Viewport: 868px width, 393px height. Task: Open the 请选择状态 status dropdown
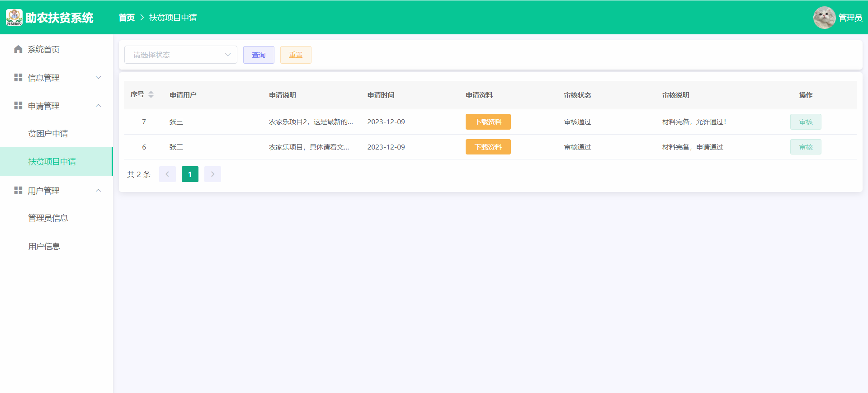click(x=181, y=55)
